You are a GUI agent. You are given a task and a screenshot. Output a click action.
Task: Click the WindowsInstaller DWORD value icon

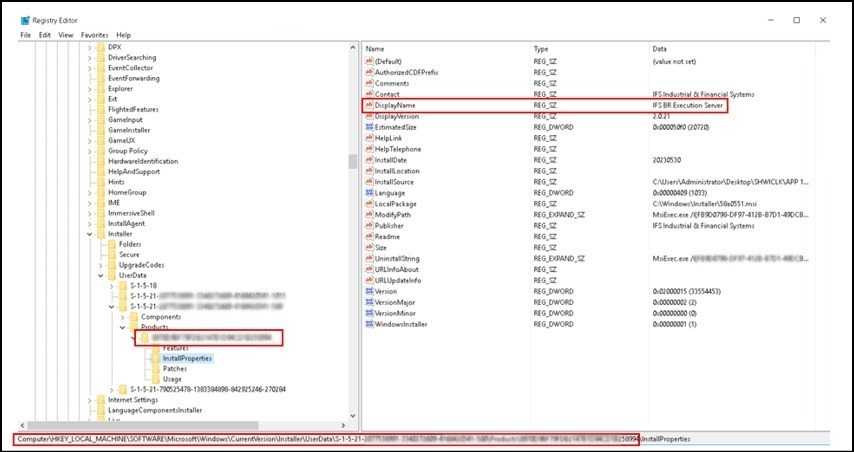pos(368,324)
